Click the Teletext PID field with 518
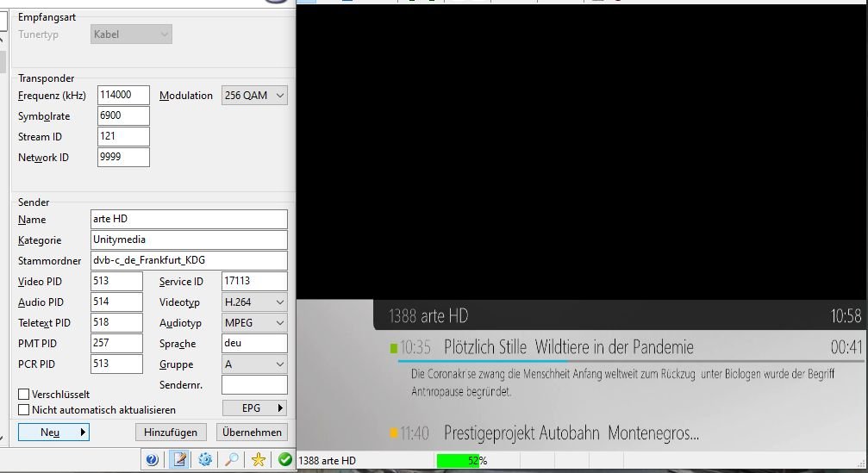Screen dimensions: 868x473 (117, 322)
